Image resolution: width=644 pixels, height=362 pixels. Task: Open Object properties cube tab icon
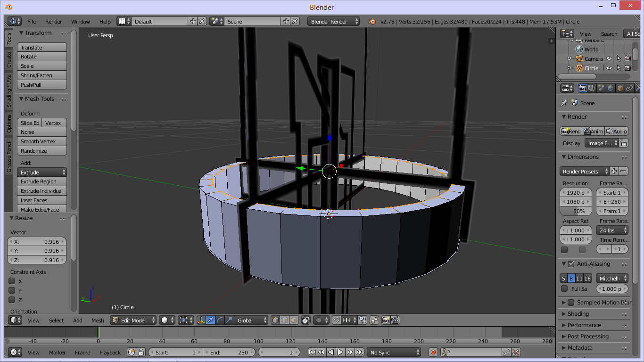620,88
